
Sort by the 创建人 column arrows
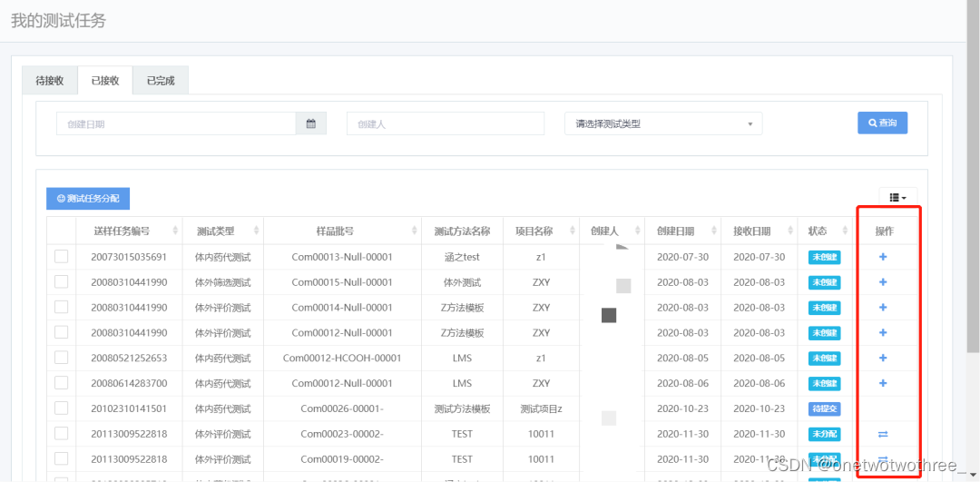[637, 231]
